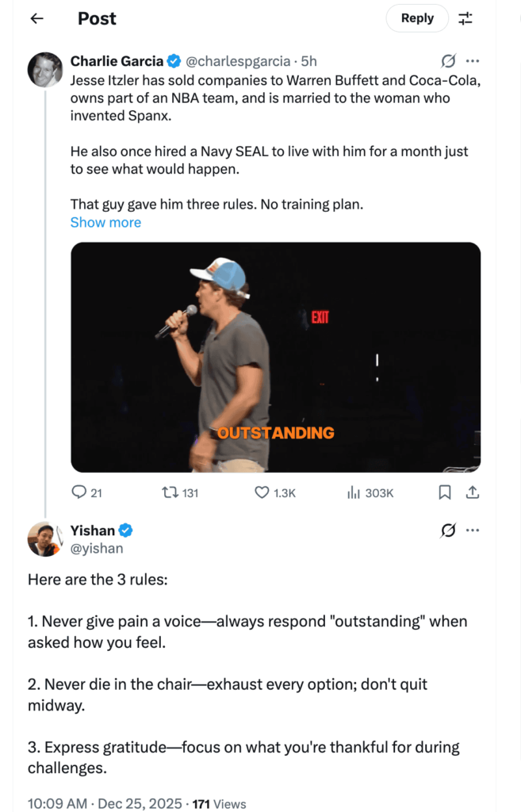This screenshot has width=521, height=812.
Task: Repost the tweet with 131 reposts
Action: [x=170, y=492]
